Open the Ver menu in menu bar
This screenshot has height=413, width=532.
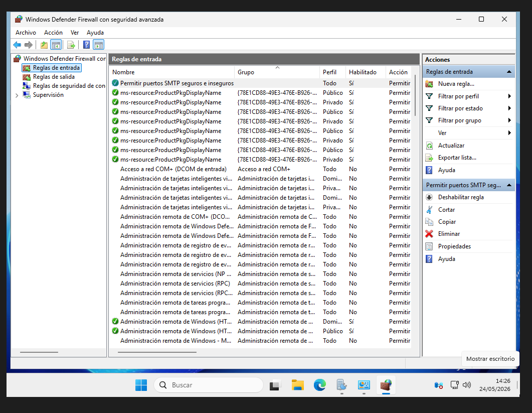(75, 33)
